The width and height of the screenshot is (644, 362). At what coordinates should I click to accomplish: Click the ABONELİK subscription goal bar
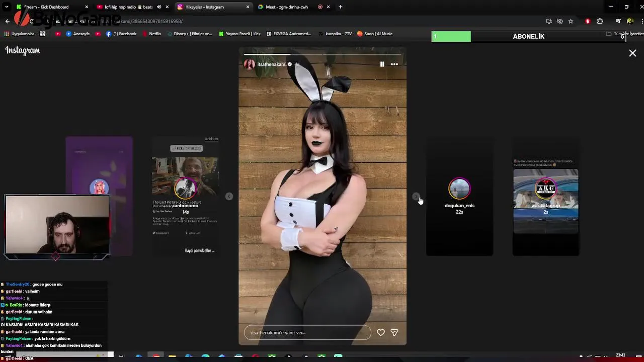pyautogui.click(x=528, y=36)
